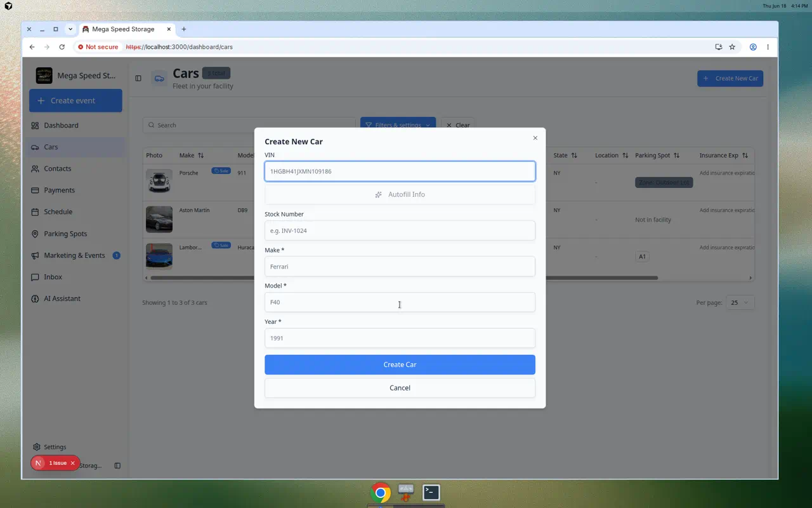
Task: Click the Sale badge on Porsche row
Action: pos(221,171)
